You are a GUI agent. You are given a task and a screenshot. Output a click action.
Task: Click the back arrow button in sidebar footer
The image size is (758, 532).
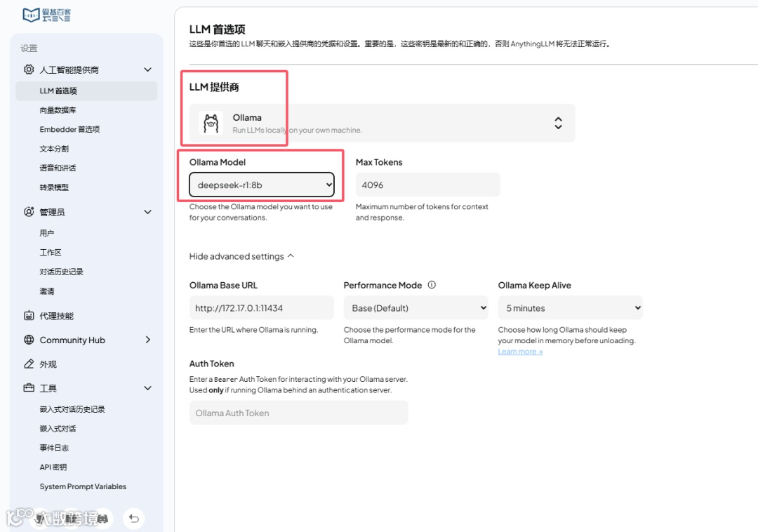click(134, 519)
